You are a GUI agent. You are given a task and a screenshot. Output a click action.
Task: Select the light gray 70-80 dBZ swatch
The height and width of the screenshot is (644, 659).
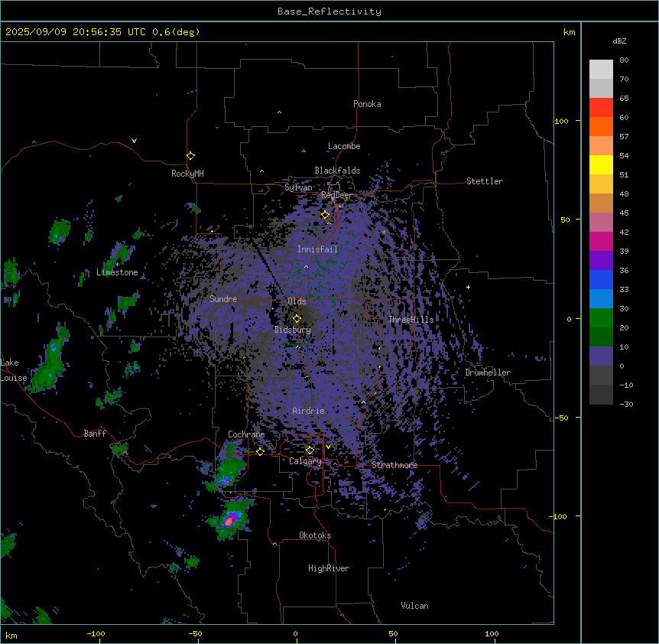[x=601, y=70]
